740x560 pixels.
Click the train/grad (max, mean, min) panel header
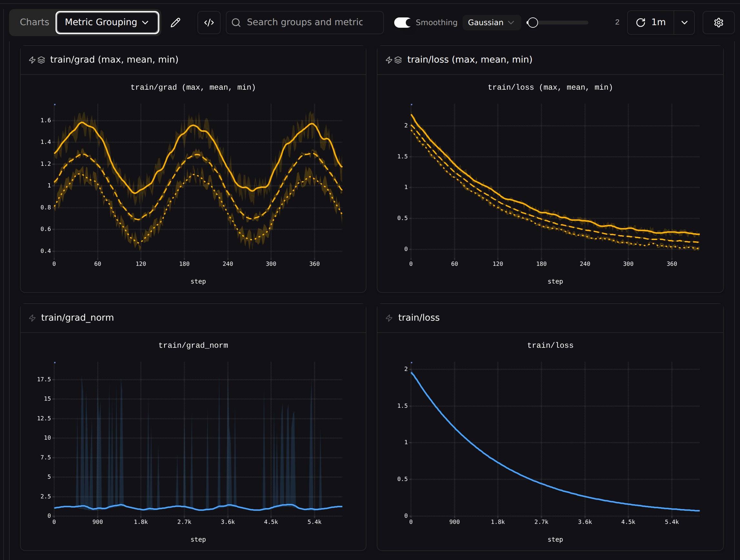pos(193,60)
